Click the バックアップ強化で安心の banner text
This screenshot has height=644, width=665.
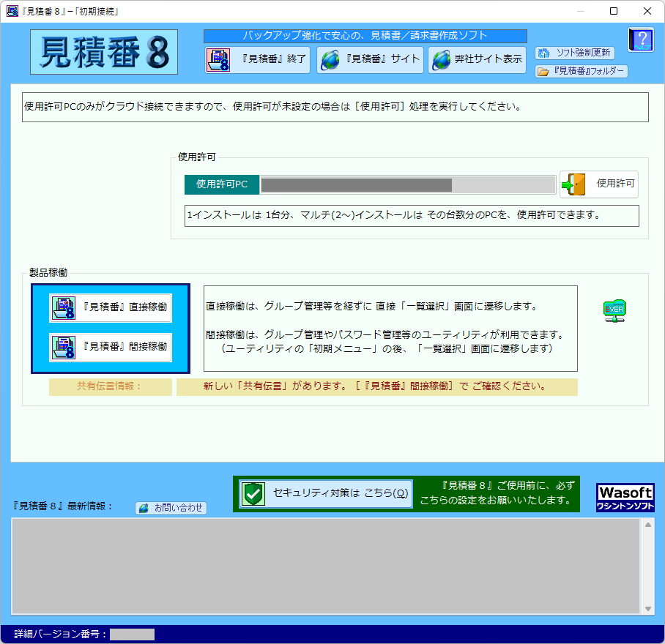(365, 36)
